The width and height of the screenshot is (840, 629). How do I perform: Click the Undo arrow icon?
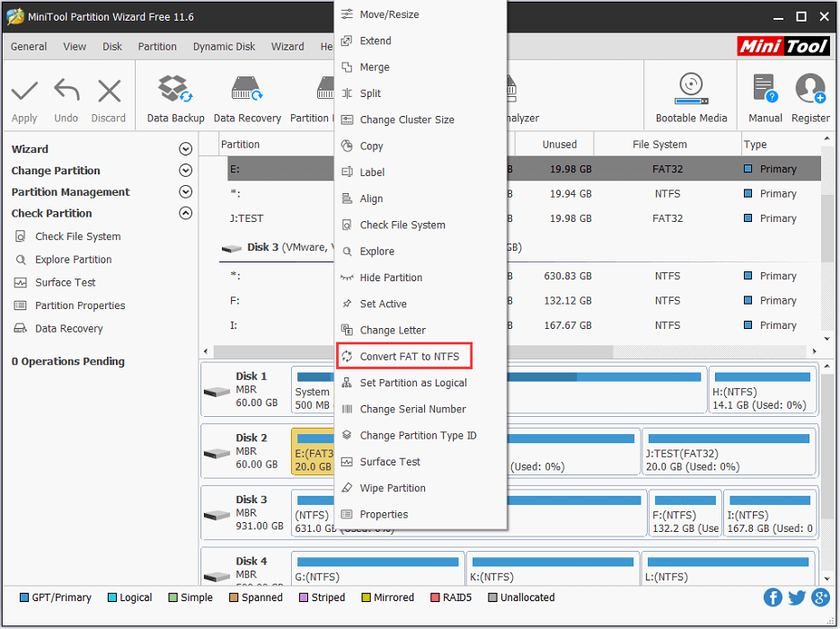click(66, 91)
